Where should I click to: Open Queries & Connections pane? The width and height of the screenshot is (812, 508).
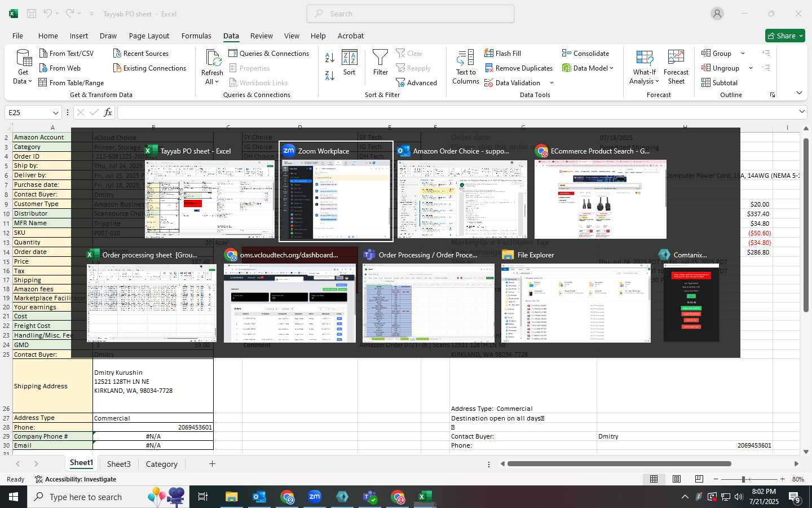[x=268, y=53]
